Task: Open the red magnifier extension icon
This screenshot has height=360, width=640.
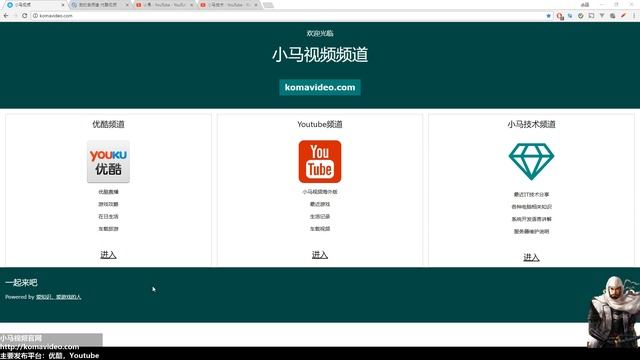Action: (x=560, y=16)
